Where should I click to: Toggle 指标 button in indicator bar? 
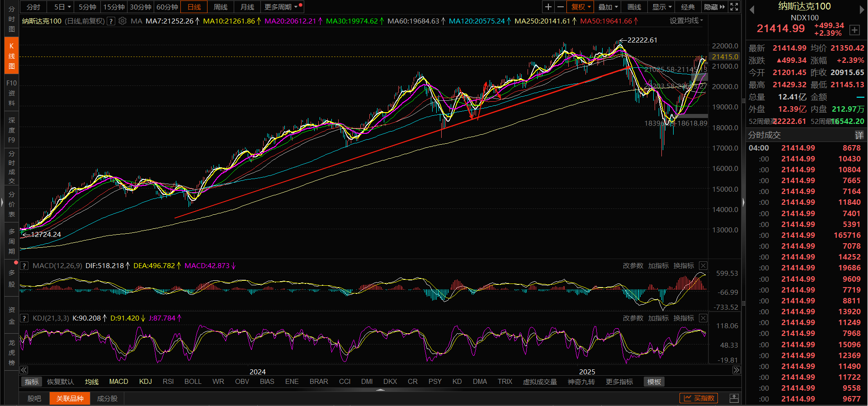(32, 382)
